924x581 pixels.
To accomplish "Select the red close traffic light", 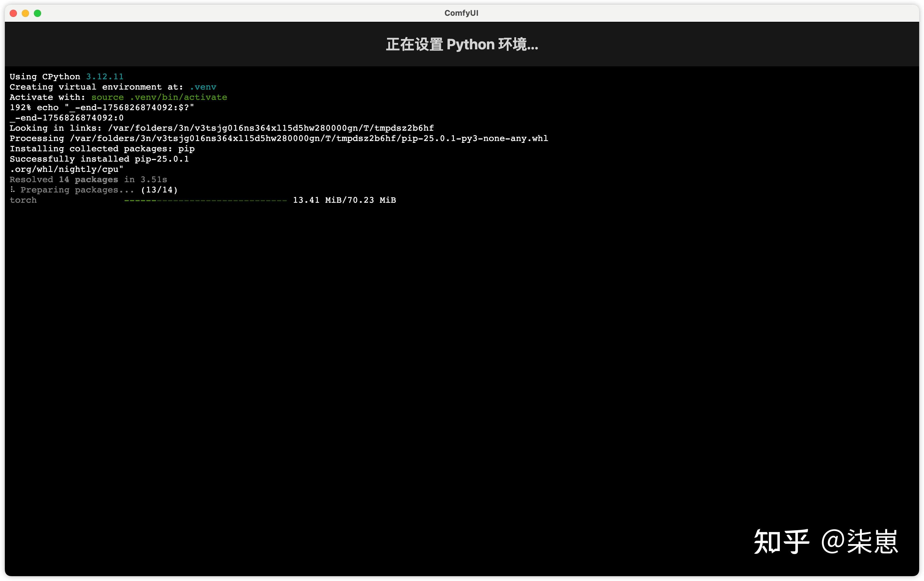I will click(x=13, y=13).
